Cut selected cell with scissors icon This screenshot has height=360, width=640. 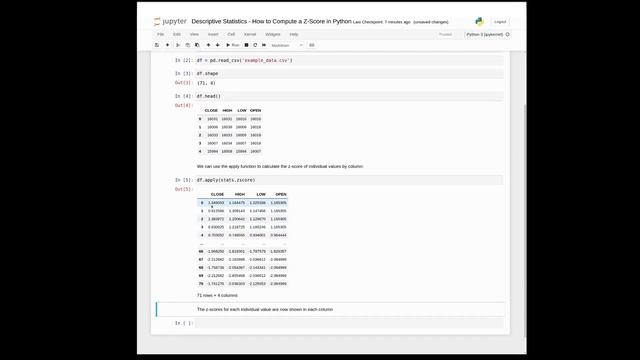coord(178,45)
